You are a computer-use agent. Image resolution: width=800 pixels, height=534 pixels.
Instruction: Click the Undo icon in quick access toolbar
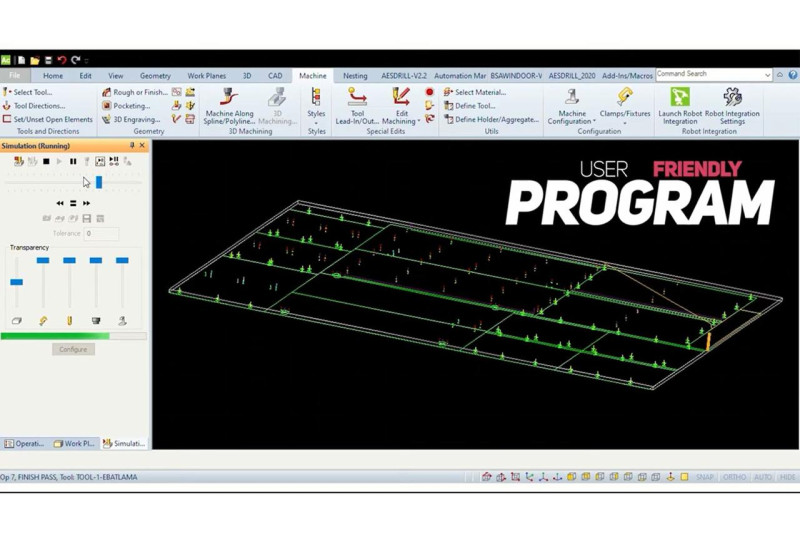[62, 61]
